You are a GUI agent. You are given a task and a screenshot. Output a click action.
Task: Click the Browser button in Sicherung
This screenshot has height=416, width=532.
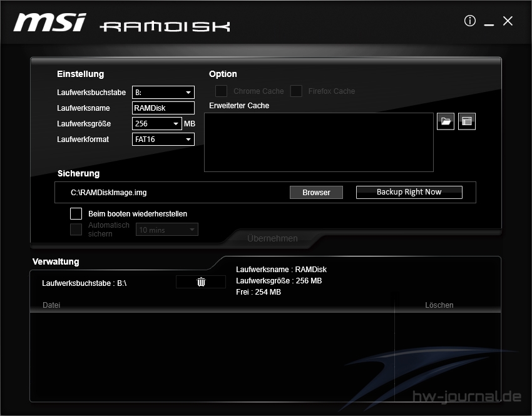316,192
